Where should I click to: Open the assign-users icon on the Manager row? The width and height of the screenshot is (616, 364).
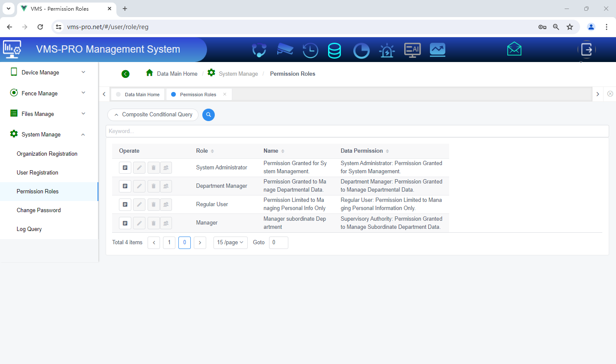[166, 223]
